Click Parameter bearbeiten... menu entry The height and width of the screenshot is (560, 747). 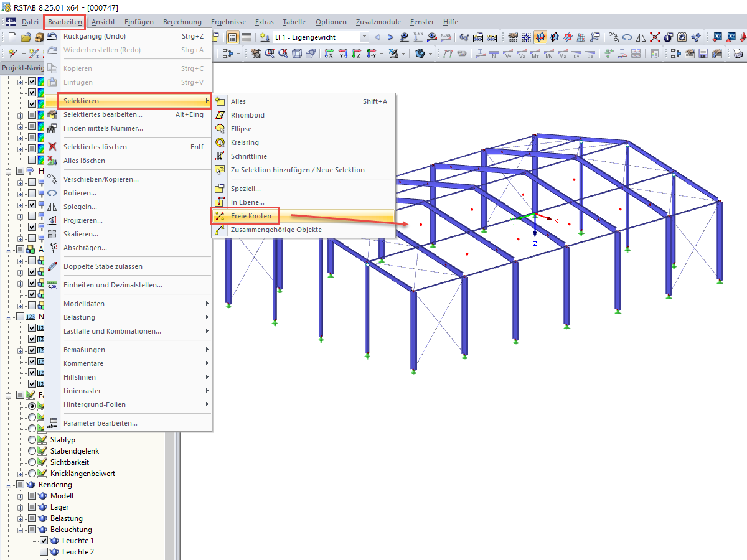(128, 423)
